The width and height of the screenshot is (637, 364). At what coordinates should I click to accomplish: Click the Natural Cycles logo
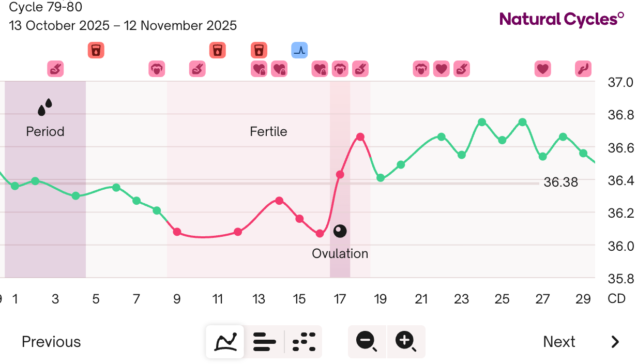tap(562, 19)
